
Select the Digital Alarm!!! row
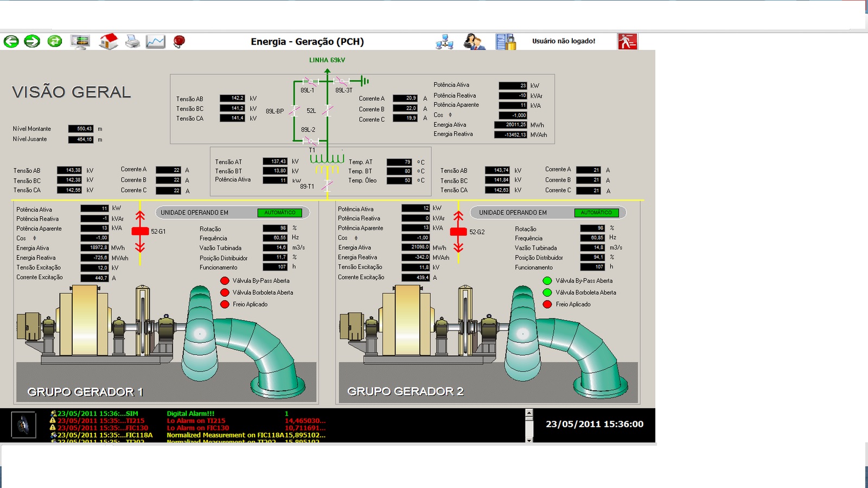point(190,413)
